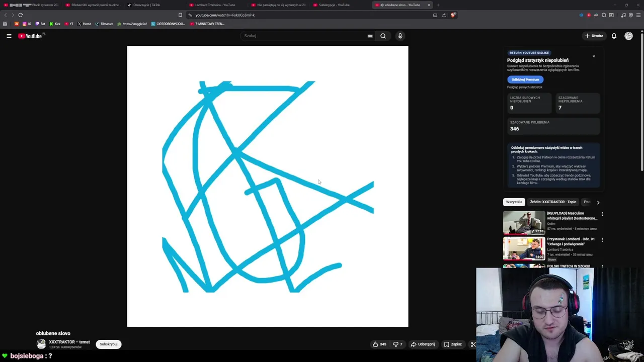Open the Przystanek Lombard video title
The width and height of the screenshot is (644, 362).
pyautogui.click(x=571, y=241)
